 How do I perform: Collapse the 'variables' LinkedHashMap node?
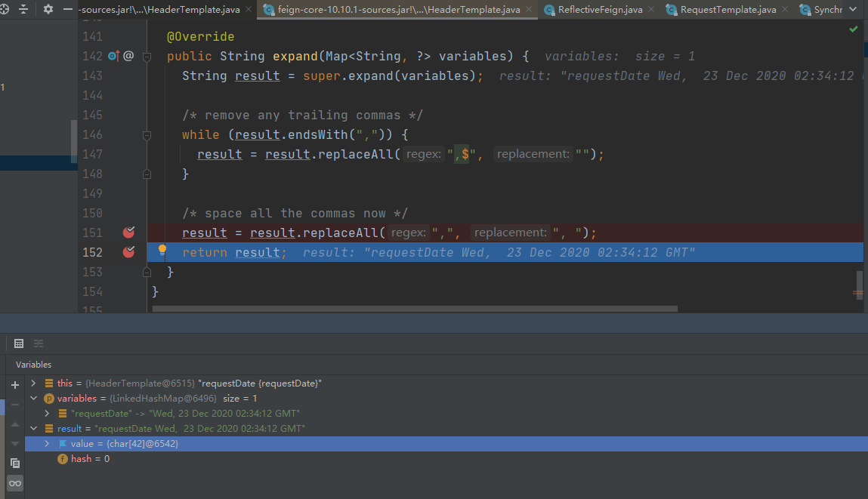pyautogui.click(x=33, y=398)
